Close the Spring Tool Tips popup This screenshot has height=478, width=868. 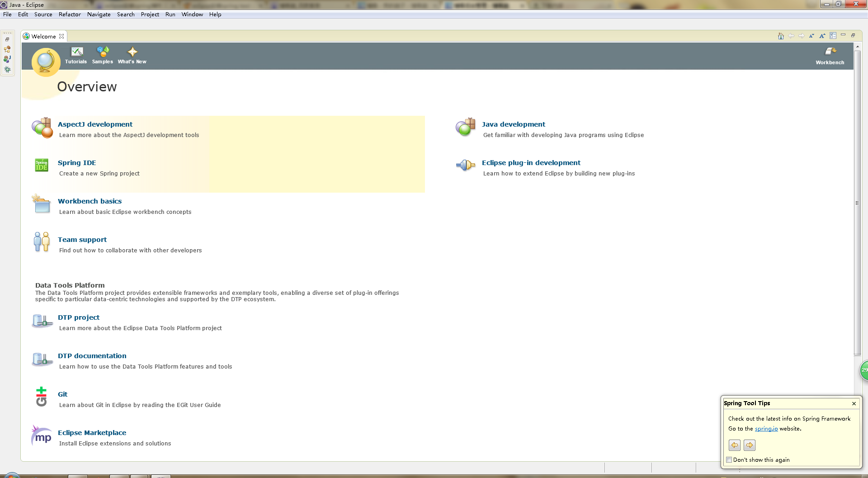click(x=854, y=403)
